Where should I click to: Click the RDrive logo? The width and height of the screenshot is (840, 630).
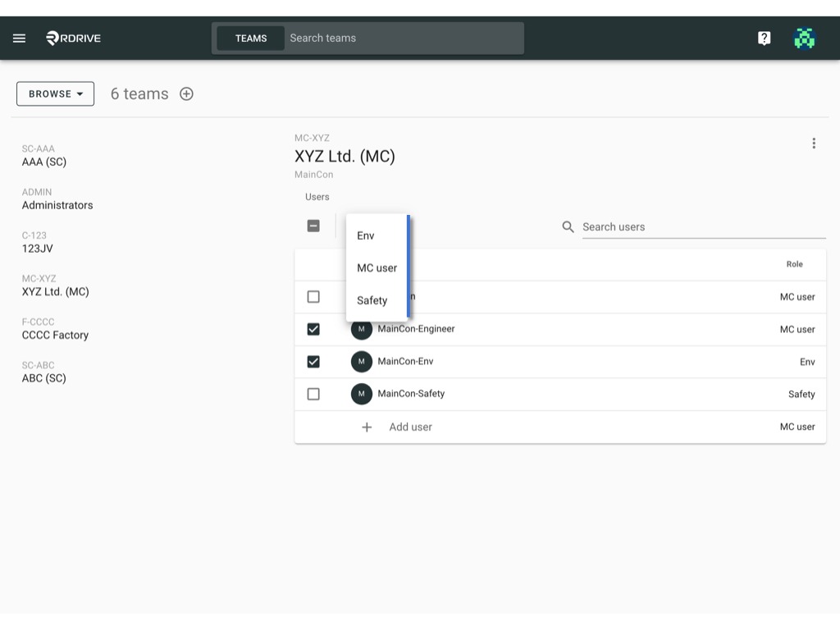click(73, 38)
